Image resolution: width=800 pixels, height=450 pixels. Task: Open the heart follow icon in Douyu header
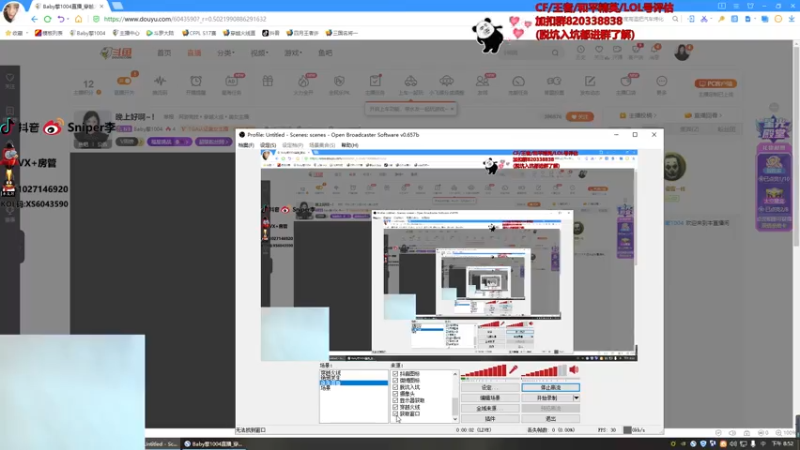pos(599,50)
